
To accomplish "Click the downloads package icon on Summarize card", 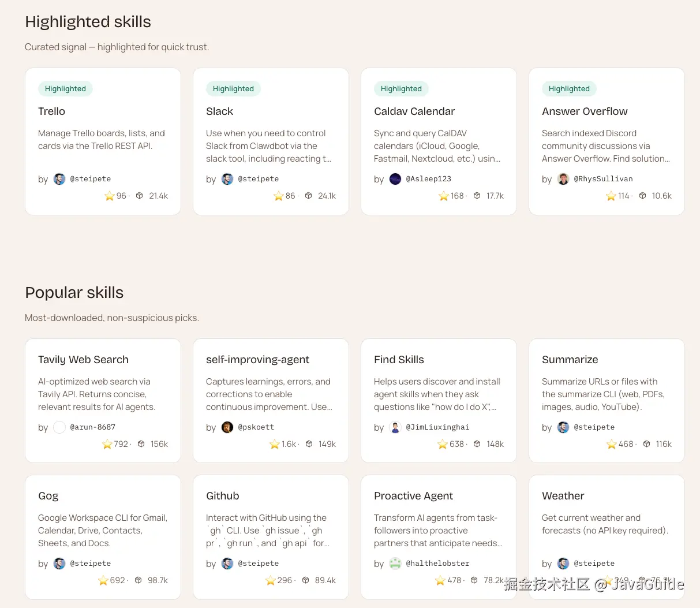I will click(x=646, y=444).
